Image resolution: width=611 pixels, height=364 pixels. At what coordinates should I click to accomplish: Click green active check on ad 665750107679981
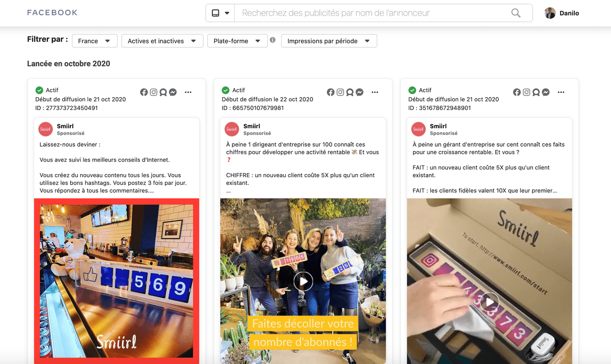click(226, 90)
